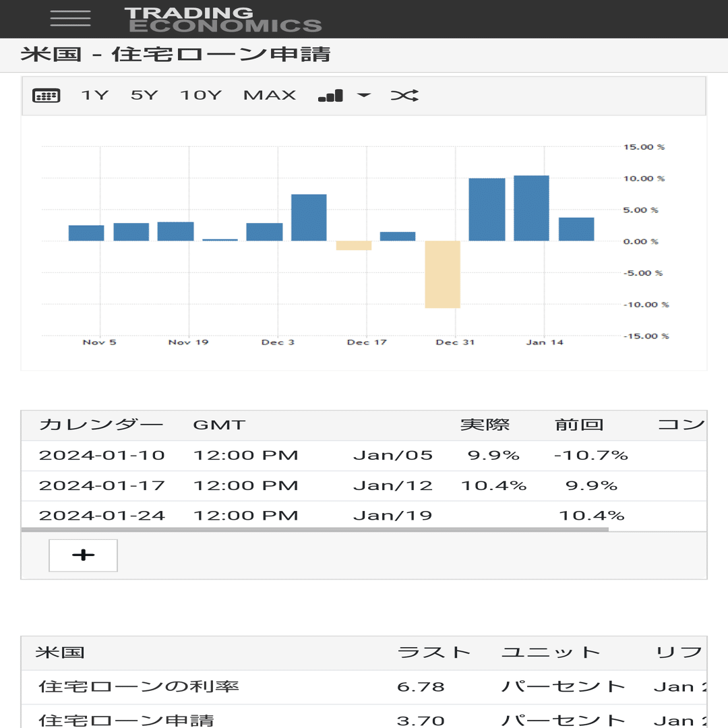Open the 住宅ローンの利率 indicator link
Viewport: 728px width, 728px height.
click(139, 687)
